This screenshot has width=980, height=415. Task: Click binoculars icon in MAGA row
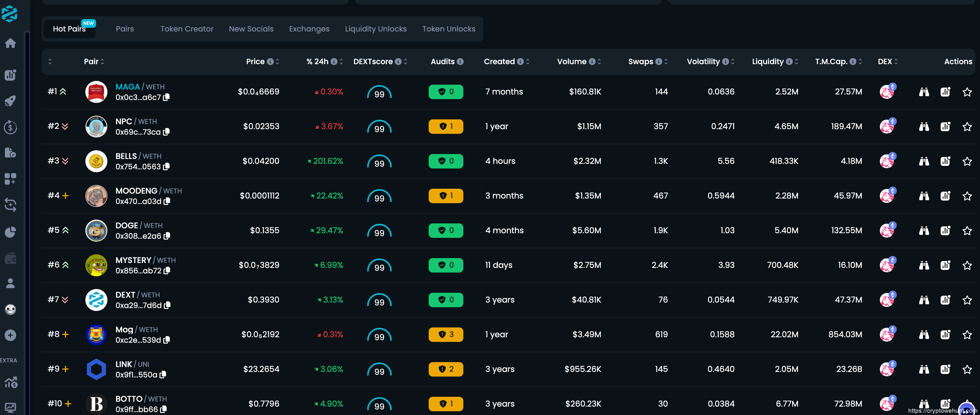click(x=924, y=92)
